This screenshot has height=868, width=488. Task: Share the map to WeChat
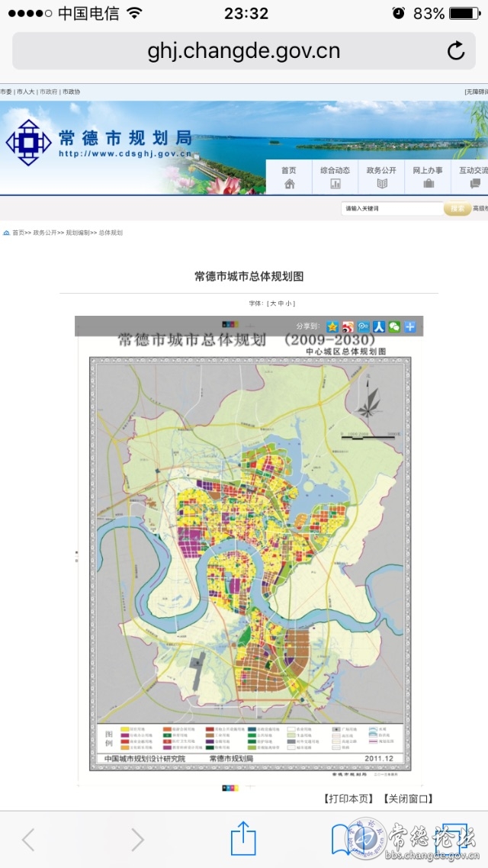(394, 326)
